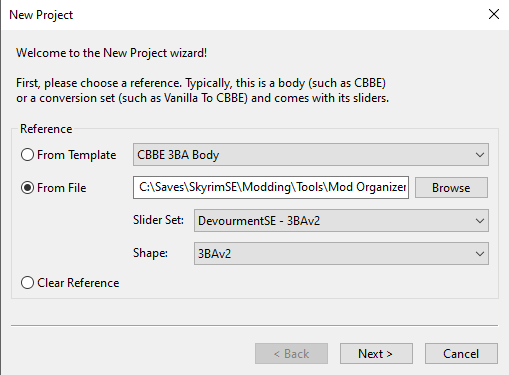Screen dimensions: 509x375
Task: Click the Slider Set: label
Action: [x=158, y=220]
